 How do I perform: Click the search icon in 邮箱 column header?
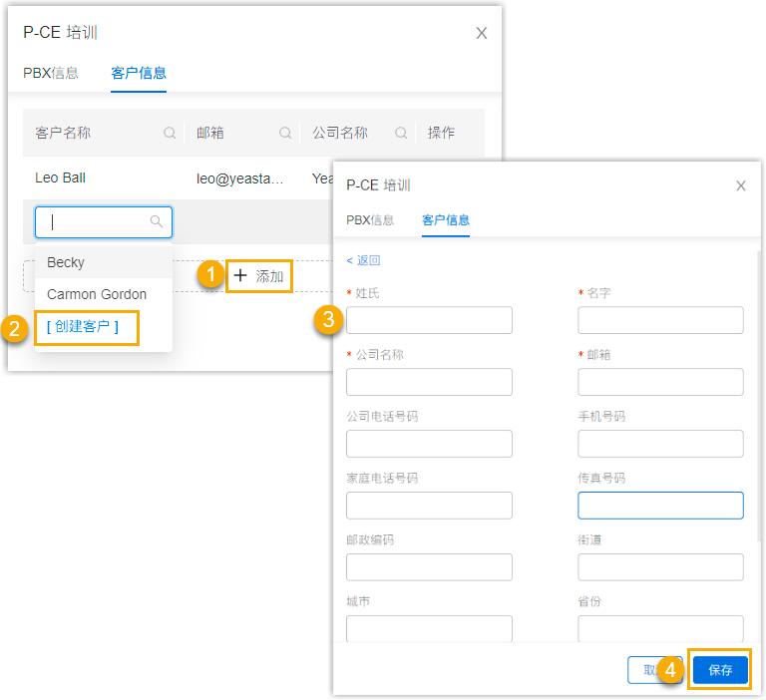[285, 133]
